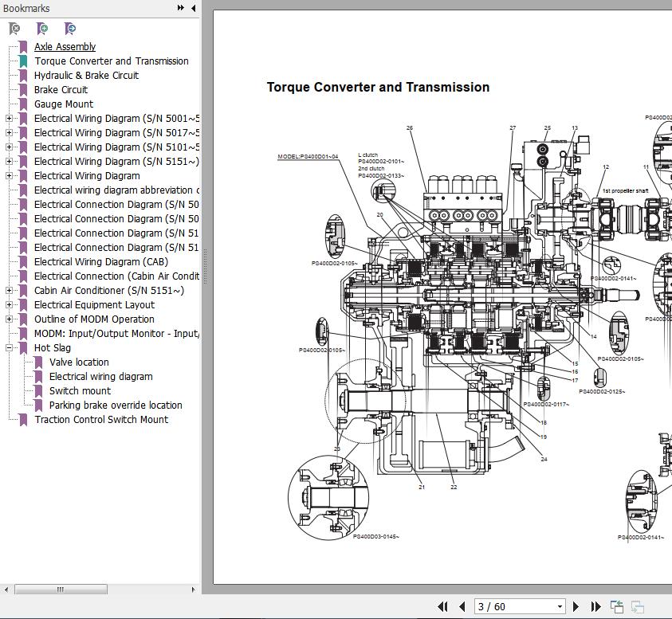The width and height of the screenshot is (672, 619).
Task: Click the add bookmark icon
Action: [x=42, y=29]
